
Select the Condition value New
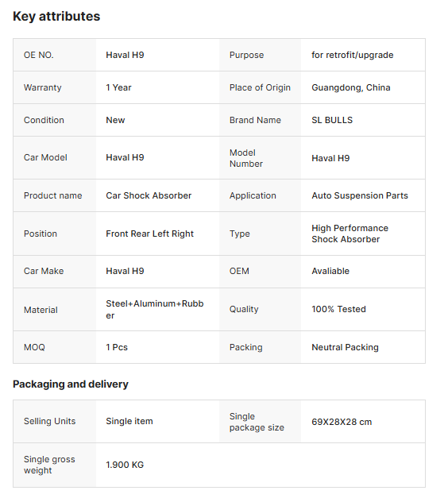coord(115,120)
